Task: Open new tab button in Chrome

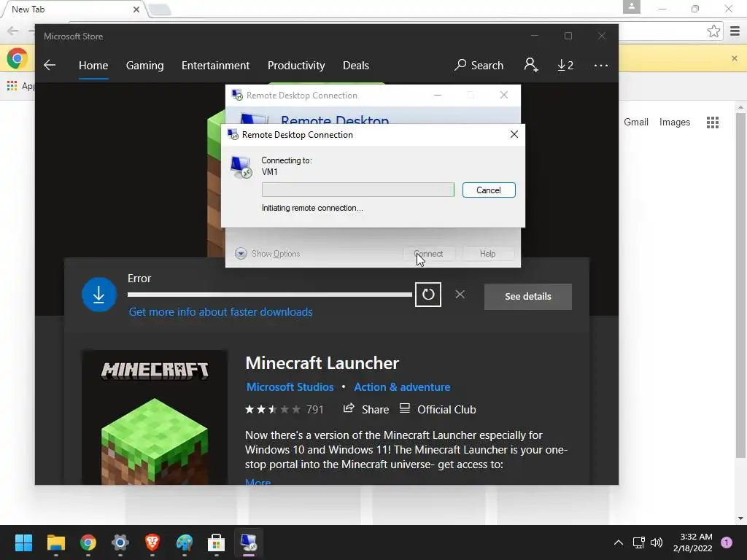Action: pos(159,9)
